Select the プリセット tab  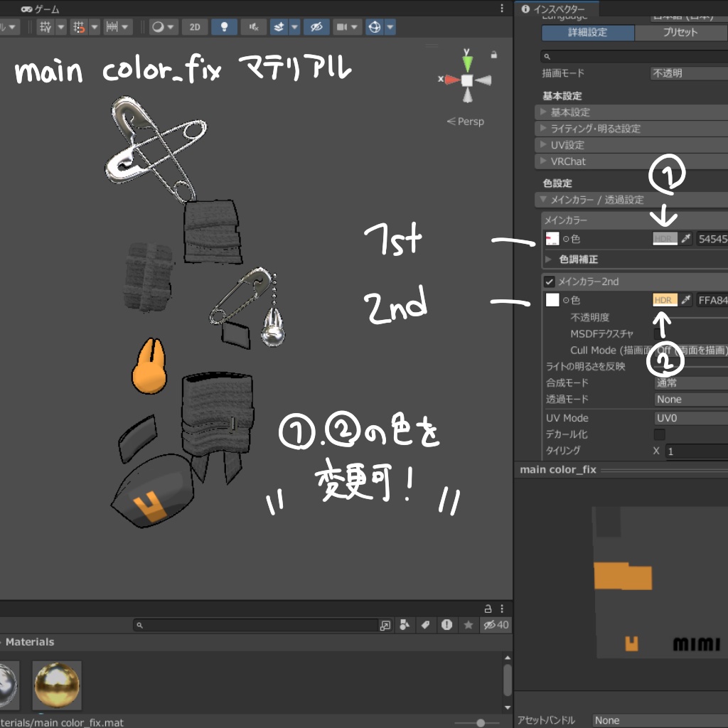[x=680, y=33]
